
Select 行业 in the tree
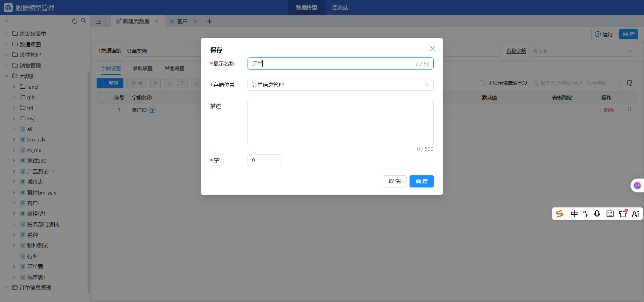pos(33,256)
